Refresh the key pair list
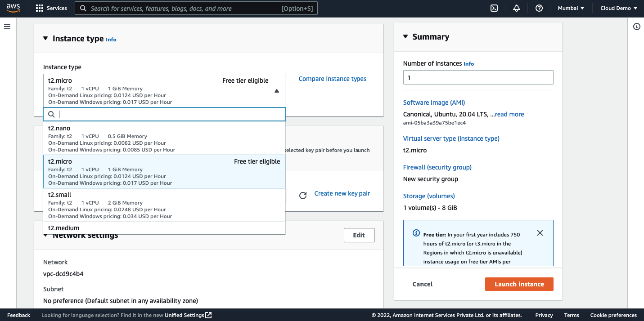 [303, 195]
